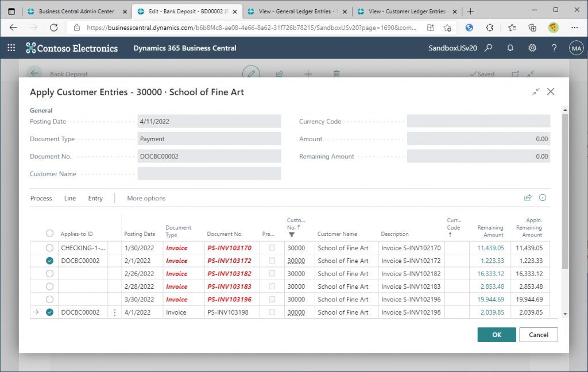Viewport: 588px width, 372px height.
Task: Switch to Edit - Bank Deposit tab
Action: [188, 11]
